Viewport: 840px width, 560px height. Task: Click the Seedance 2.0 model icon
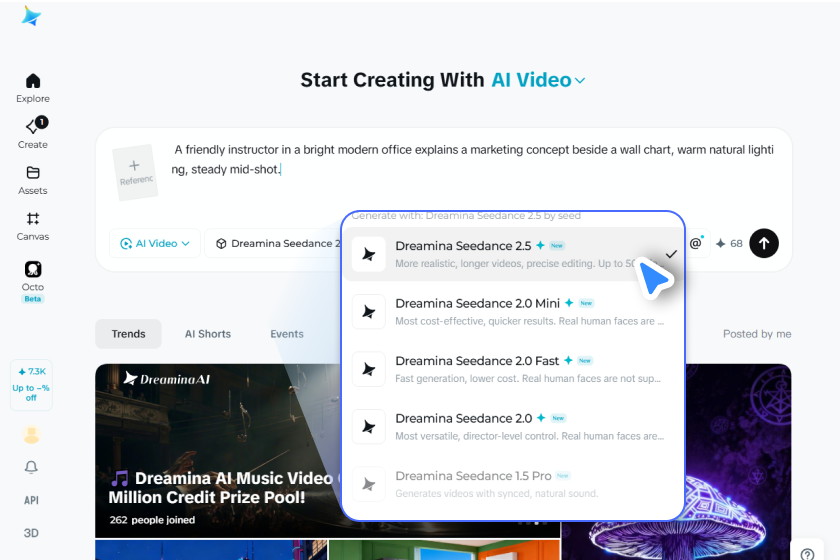pos(369,427)
